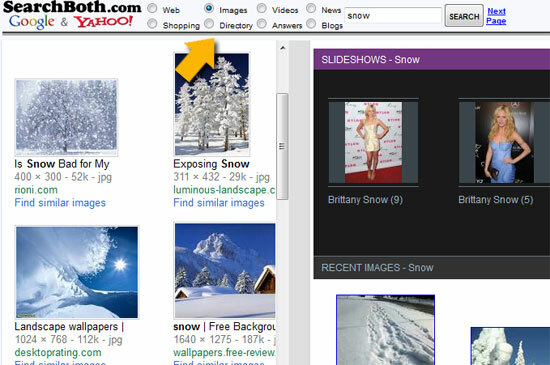Select the Answers radio button
This screenshot has width=550, height=365.
pyautogui.click(x=261, y=23)
